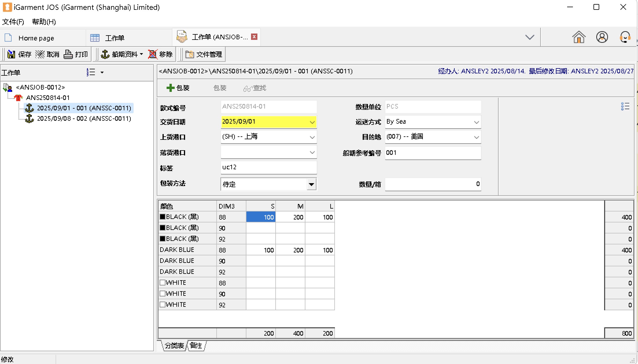638x364 pixels.
Task: Click the Remove (移除) crossed anchor icon
Action: coord(153,54)
